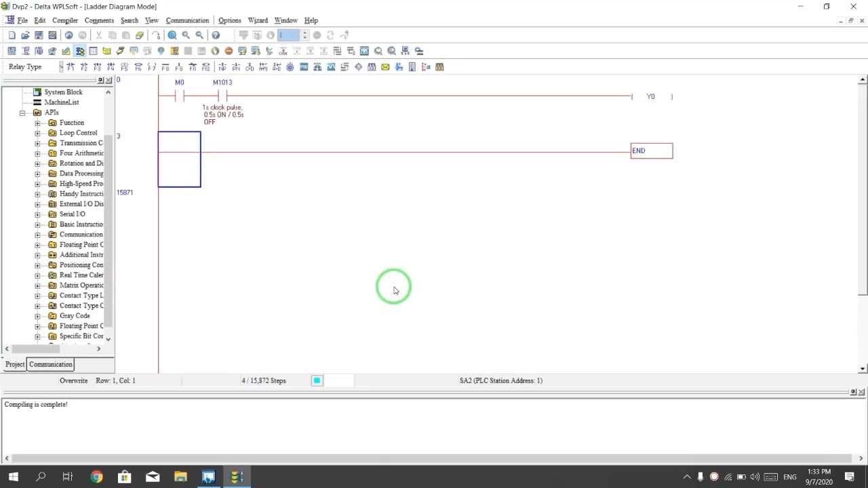Expand the Serial I/O folder
Viewport: 868px width, 488px height.
coord(37,214)
